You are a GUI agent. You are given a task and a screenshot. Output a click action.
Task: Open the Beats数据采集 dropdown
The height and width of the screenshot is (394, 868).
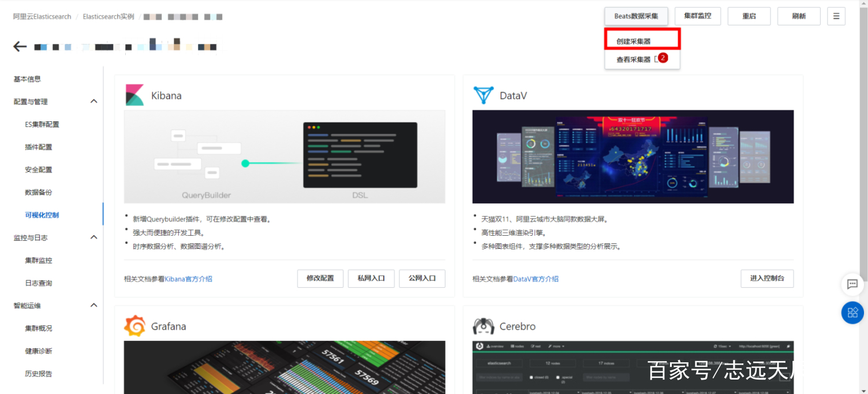636,16
